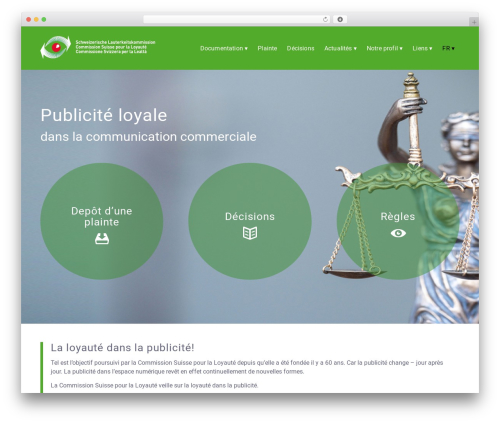The image size is (500, 423).
Task: Expand the Notre profil dropdown menu
Action: point(384,48)
